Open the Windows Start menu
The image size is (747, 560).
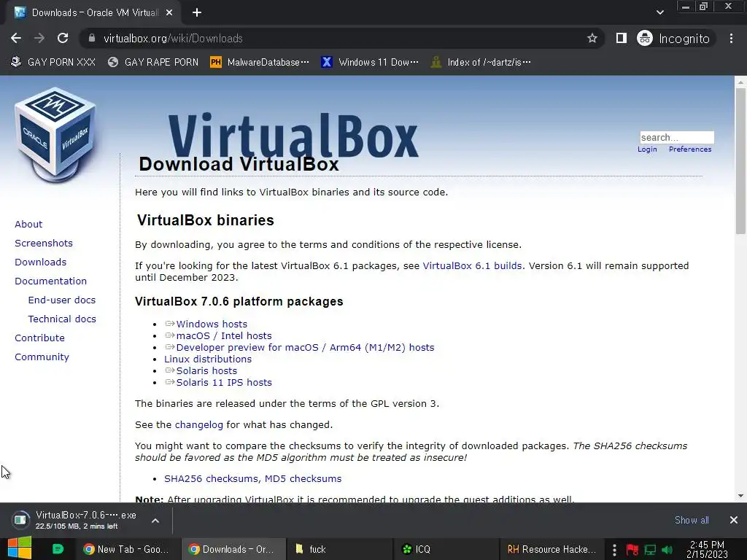(20, 548)
